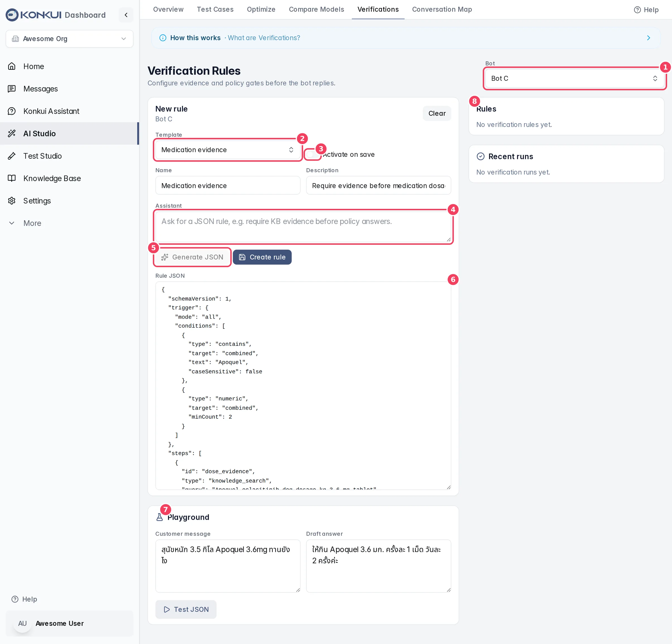Screen dimensions: 672x644
Task: Click the Generate JSON button
Action: point(192,257)
